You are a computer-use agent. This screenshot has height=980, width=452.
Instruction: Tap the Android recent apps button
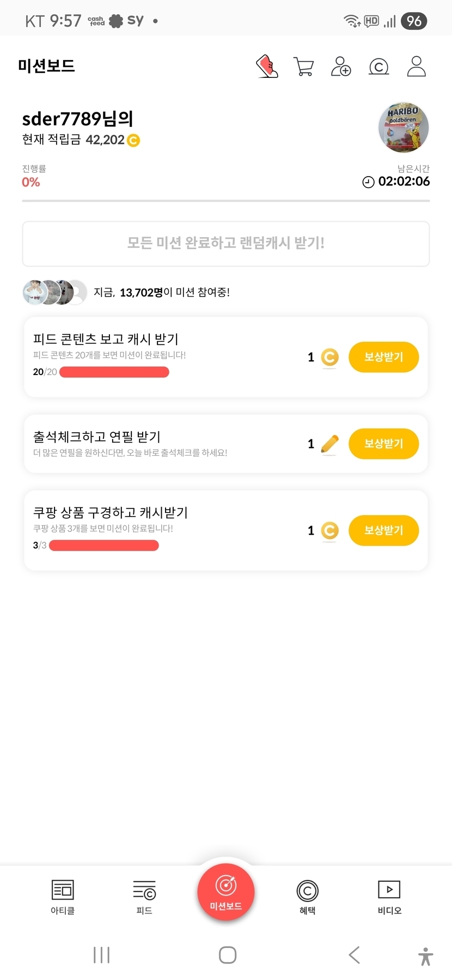point(101,955)
